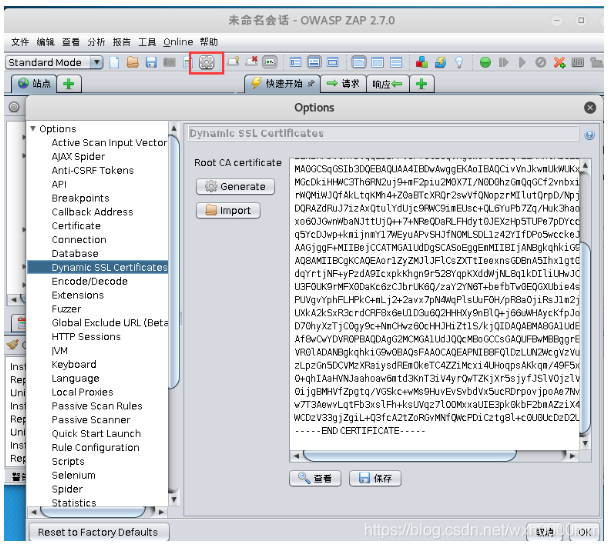This screenshot has height=549, width=610.
Task: Open the 编辑 menu
Action: (x=45, y=42)
